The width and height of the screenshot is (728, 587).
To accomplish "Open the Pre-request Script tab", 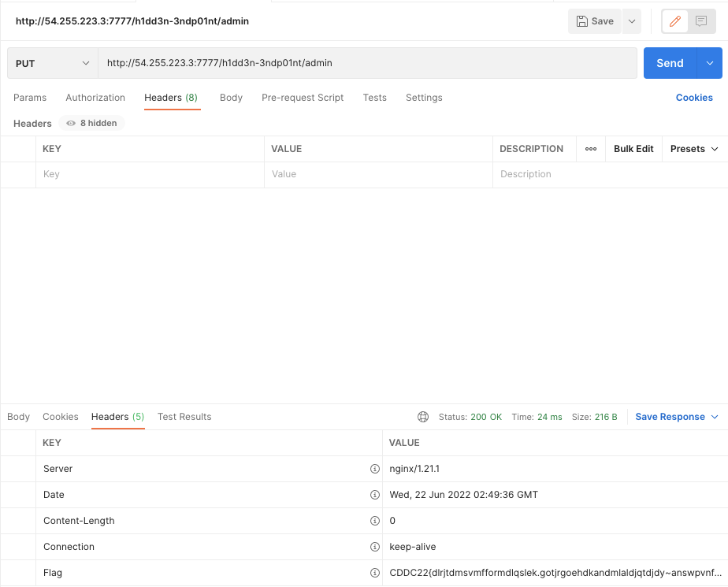I will pyautogui.click(x=303, y=98).
